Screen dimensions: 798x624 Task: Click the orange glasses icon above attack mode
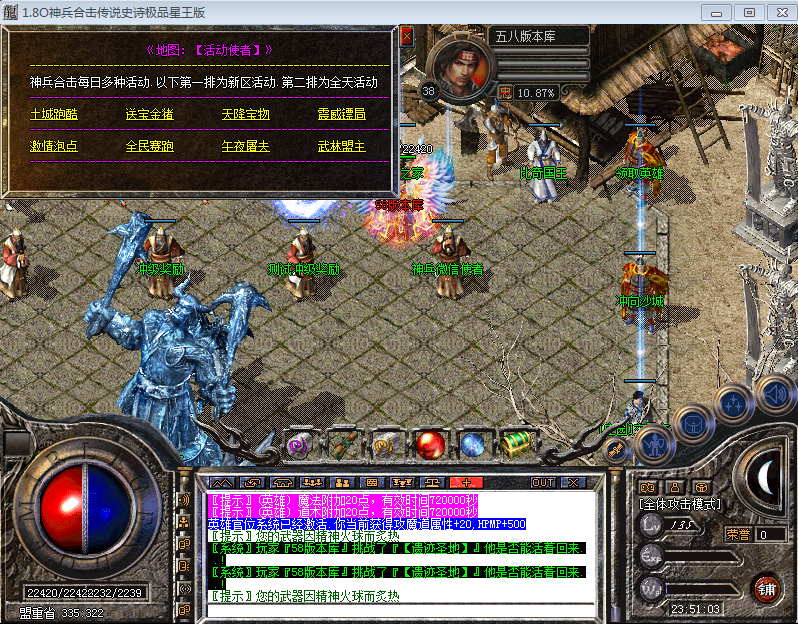click(x=647, y=487)
